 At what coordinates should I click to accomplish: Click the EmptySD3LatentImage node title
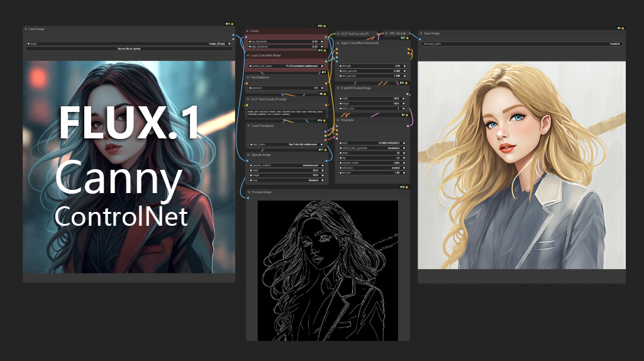click(356, 88)
